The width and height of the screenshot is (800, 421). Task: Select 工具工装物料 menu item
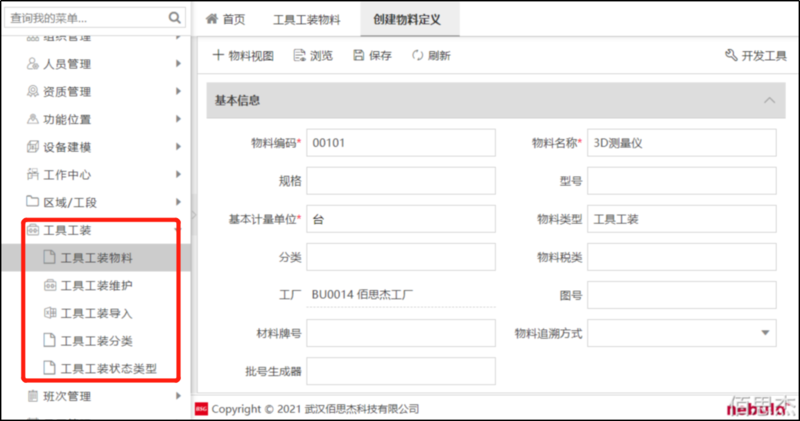[x=96, y=258]
